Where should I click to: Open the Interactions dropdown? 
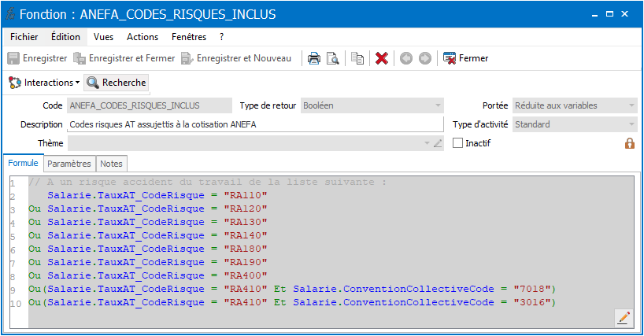pyautogui.click(x=44, y=83)
